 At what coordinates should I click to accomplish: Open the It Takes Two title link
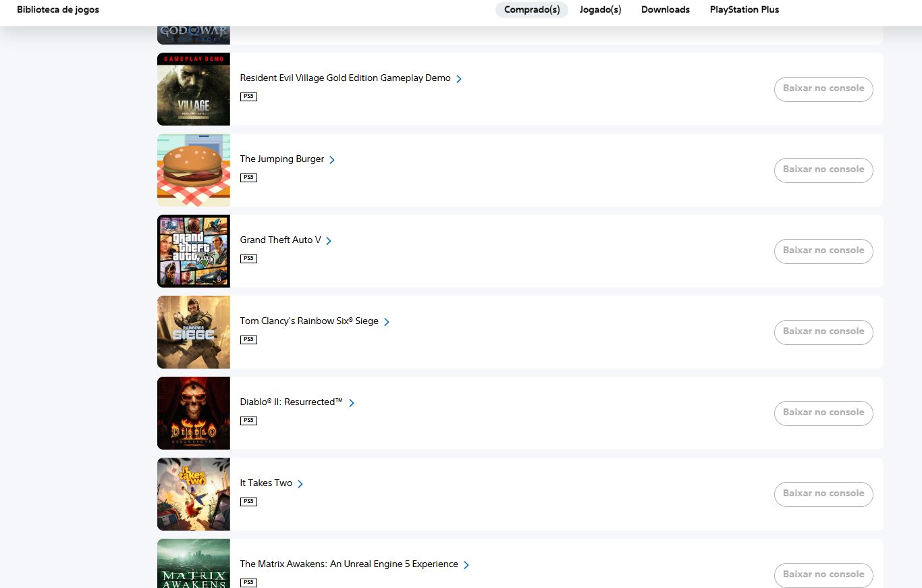(x=266, y=483)
